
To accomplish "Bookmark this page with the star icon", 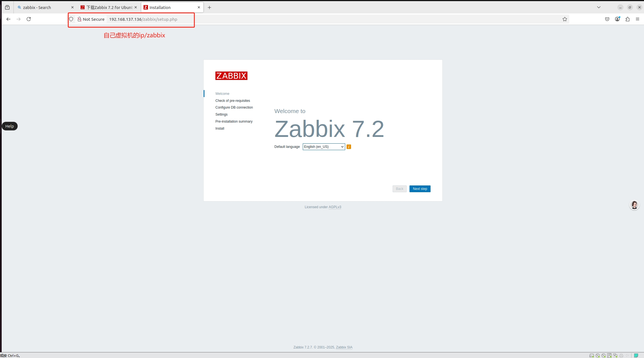I will tap(565, 19).
